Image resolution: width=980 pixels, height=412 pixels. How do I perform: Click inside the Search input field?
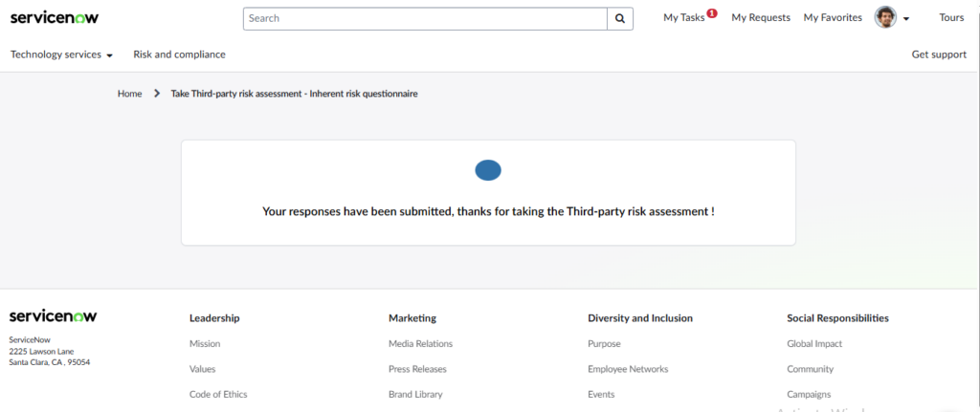click(x=426, y=18)
